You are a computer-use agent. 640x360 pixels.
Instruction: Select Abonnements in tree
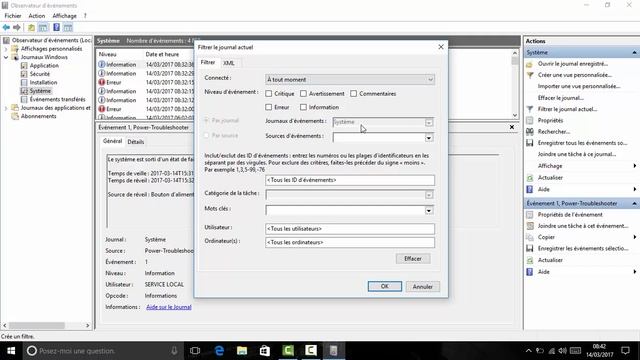38,116
